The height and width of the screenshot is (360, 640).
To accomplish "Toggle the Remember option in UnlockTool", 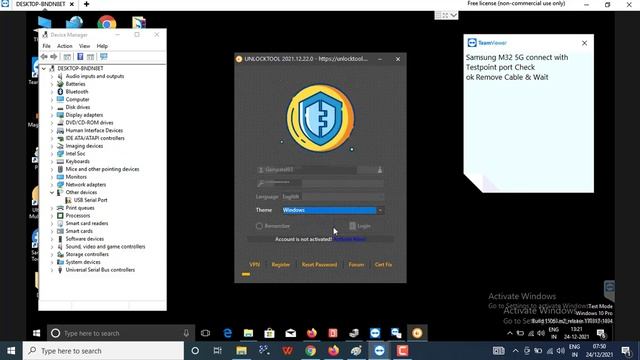I will pos(259,226).
